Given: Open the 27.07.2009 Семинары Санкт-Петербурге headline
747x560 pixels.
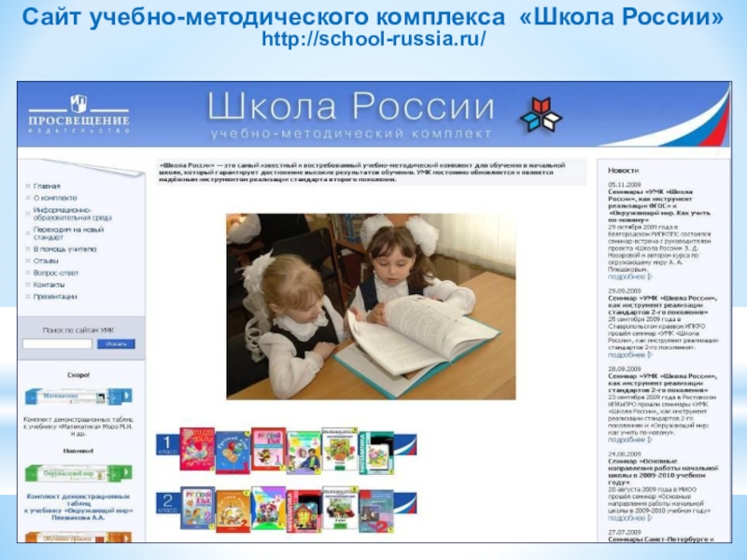Looking at the screenshot, I should click(661, 539).
